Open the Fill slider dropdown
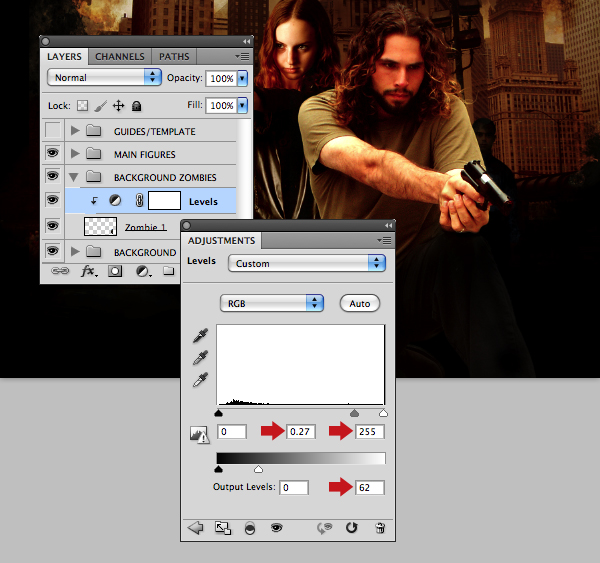The height and width of the screenshot is (563, 600). (243, 105)
